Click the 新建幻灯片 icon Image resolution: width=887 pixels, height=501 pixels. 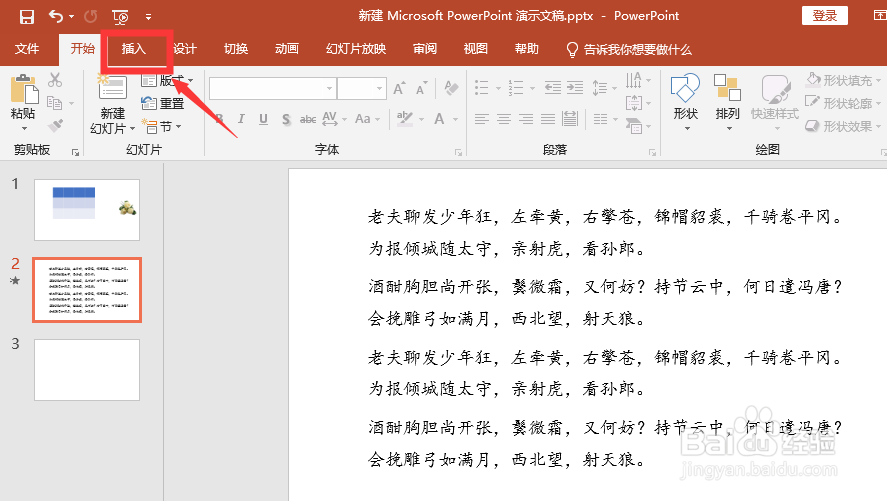[x=113, y=89]
